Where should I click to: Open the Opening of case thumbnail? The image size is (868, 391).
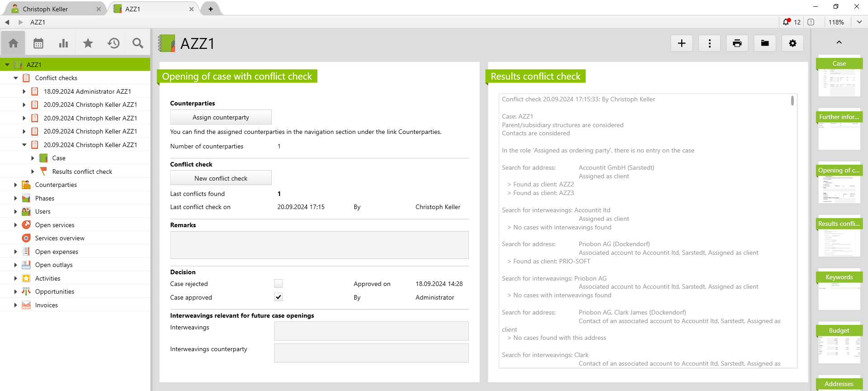(839, 183)
